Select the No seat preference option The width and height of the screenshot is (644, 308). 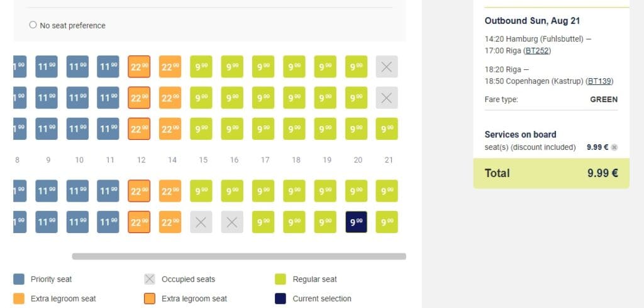[x=33, y=25]
